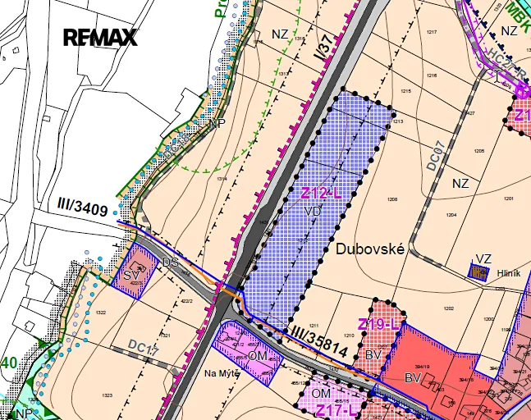Screen dimensions: 531x420
Task: Click parcel number 1323
Action: tap(107, 395)
